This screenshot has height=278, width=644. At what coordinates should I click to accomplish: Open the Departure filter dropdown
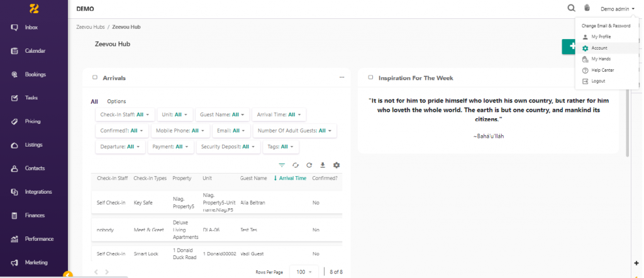pos(120,147)
